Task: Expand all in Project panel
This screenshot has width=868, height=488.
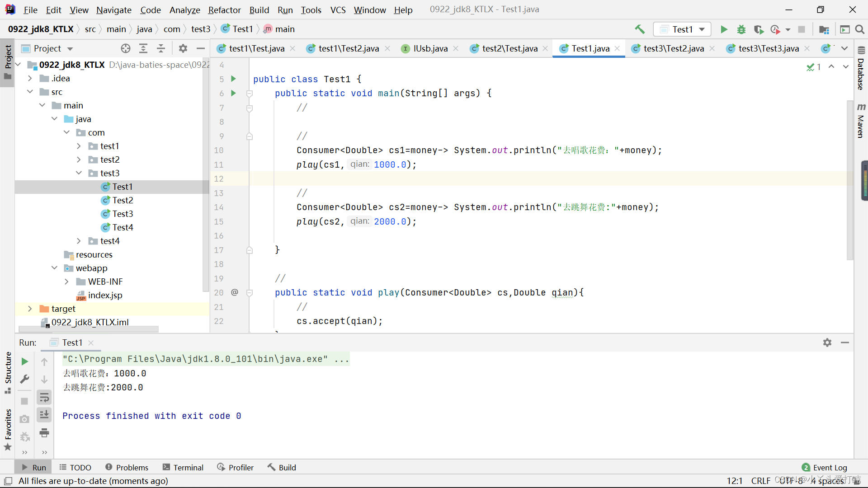Action: (x=143, y=48)
